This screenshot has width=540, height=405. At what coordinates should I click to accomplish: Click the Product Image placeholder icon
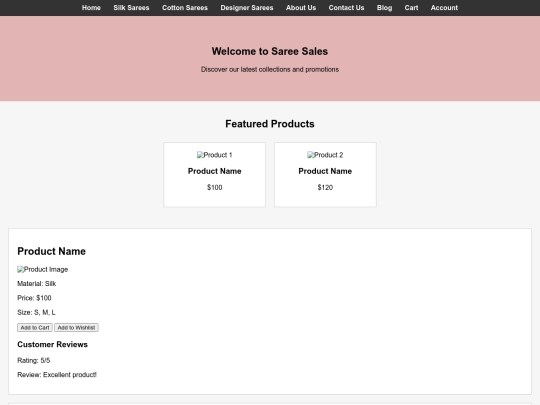pyautogui.click(x=21, y=269)
